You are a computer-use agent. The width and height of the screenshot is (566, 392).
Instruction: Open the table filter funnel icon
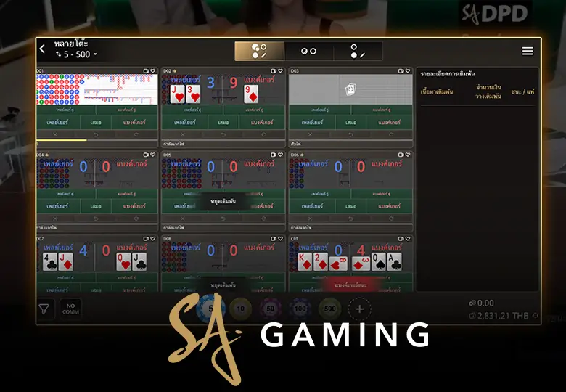click(x=44, y=309)
